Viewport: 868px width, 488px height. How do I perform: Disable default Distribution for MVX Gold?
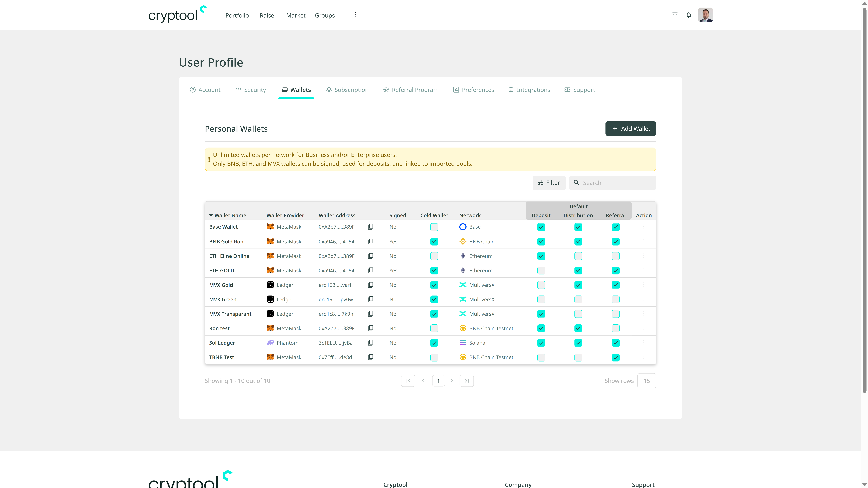tap(578, 285)
